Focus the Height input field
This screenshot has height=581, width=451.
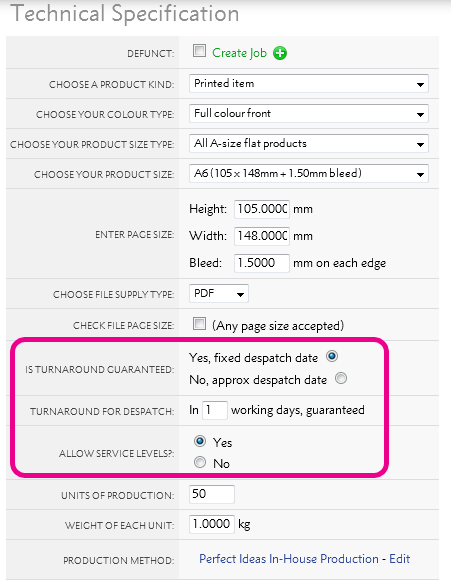coord(262,209)
